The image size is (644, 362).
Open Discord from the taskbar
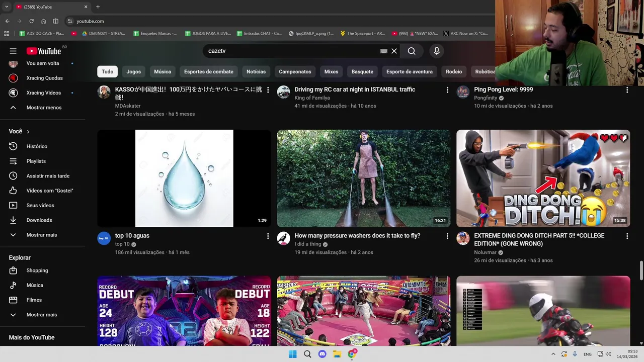323,354
